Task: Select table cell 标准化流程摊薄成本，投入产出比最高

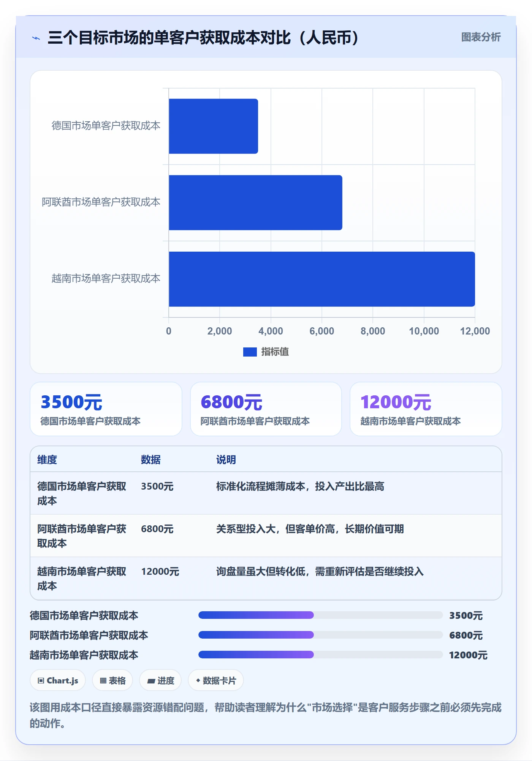Action: 300,486
